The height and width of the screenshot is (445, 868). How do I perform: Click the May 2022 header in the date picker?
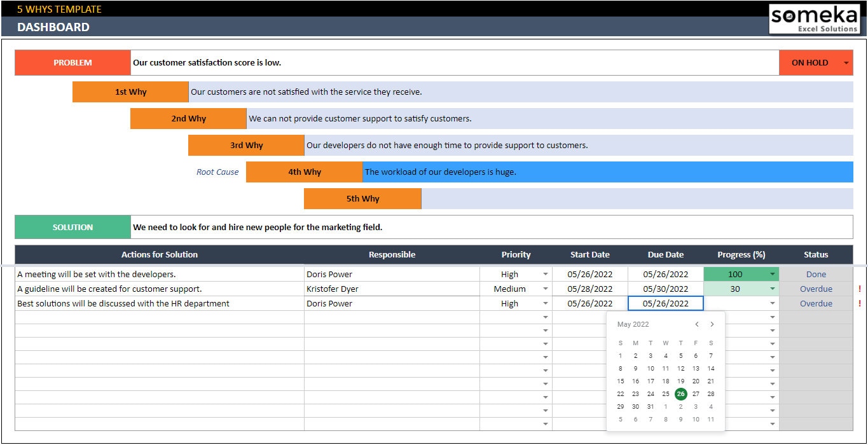632,324
